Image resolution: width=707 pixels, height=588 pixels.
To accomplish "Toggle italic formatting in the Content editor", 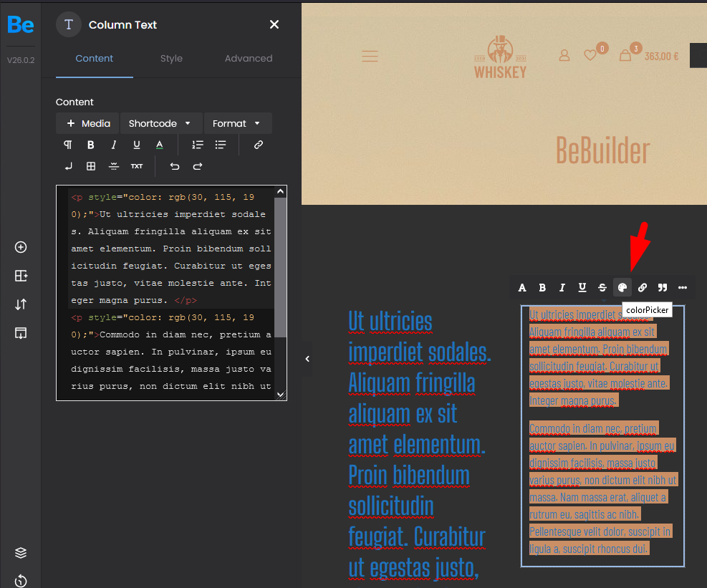I will (x=113, y=145).
